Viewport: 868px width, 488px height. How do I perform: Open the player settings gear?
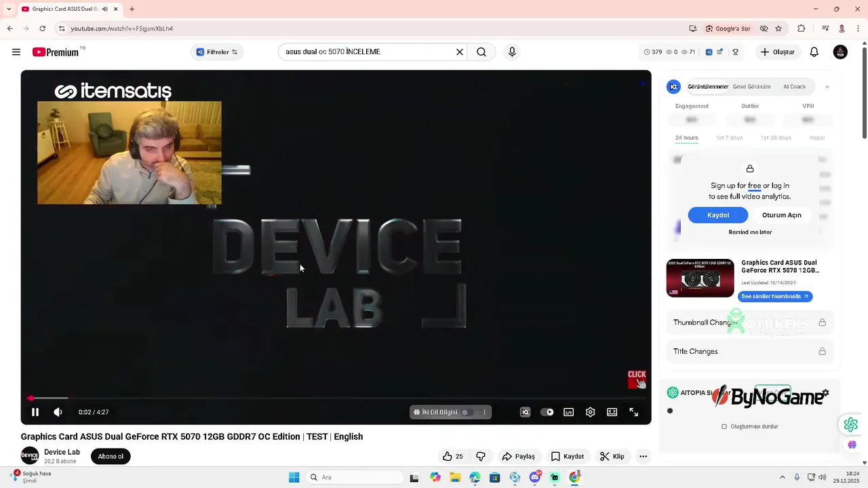[x=591, y=412]
